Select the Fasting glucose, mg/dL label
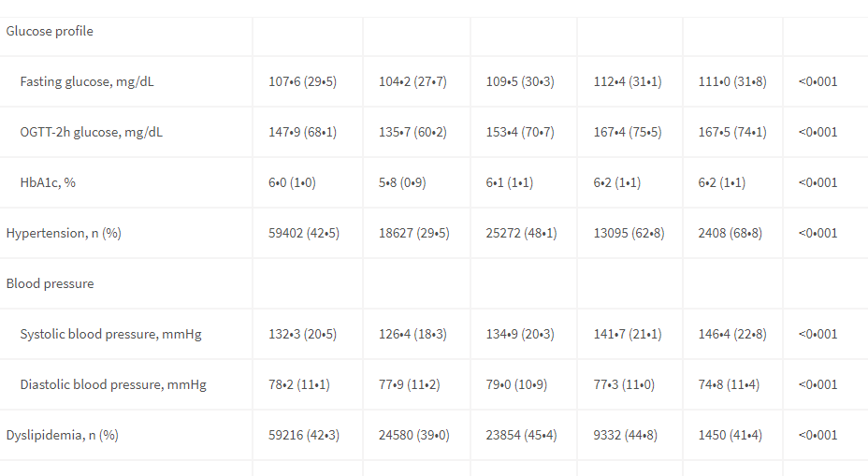 87,82
